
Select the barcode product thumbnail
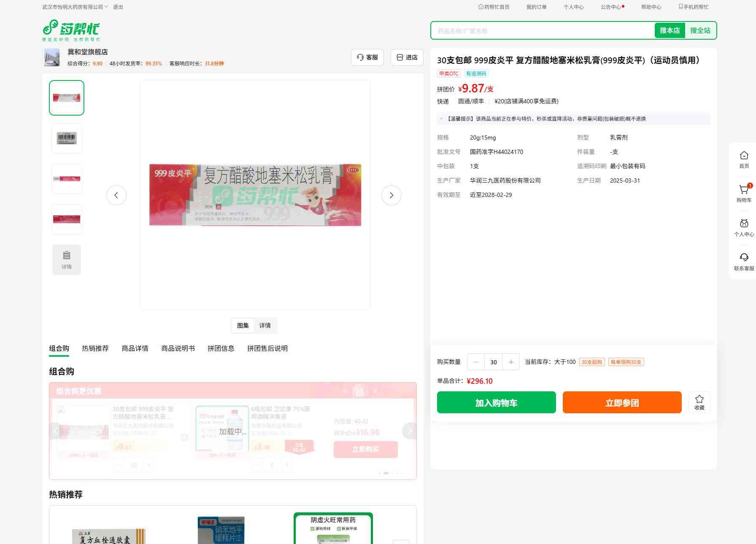click(x=67, y=138)
